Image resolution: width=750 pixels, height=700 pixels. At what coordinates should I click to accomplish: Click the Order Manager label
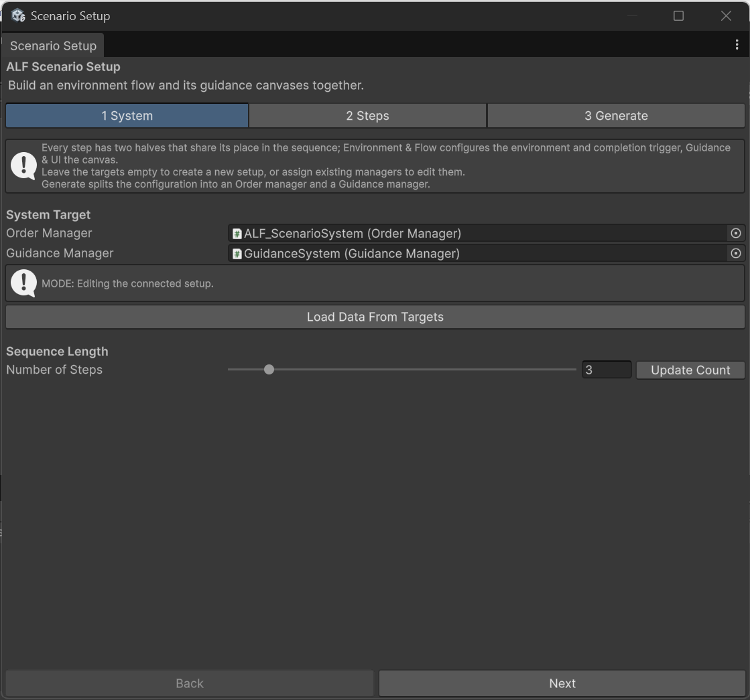pos(49,233)
